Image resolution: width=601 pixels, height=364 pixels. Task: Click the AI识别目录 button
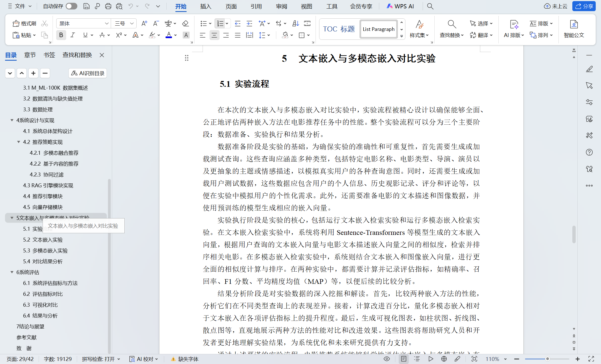88,73
